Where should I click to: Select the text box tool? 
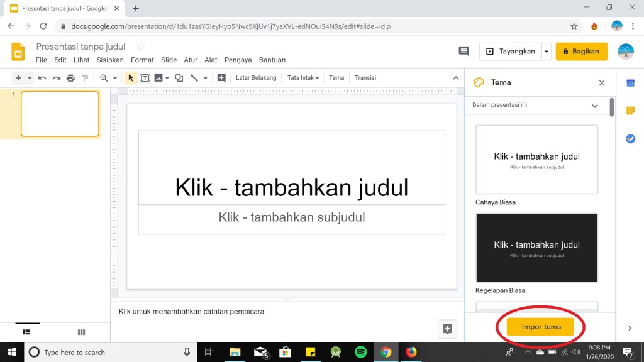(145, 78)
